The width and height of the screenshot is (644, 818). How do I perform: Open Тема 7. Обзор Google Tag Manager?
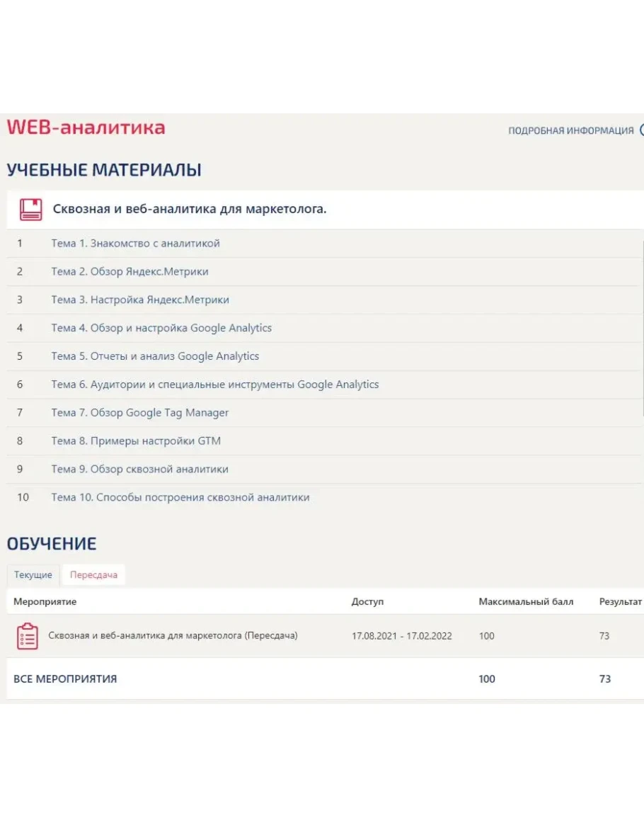(140, 413)
